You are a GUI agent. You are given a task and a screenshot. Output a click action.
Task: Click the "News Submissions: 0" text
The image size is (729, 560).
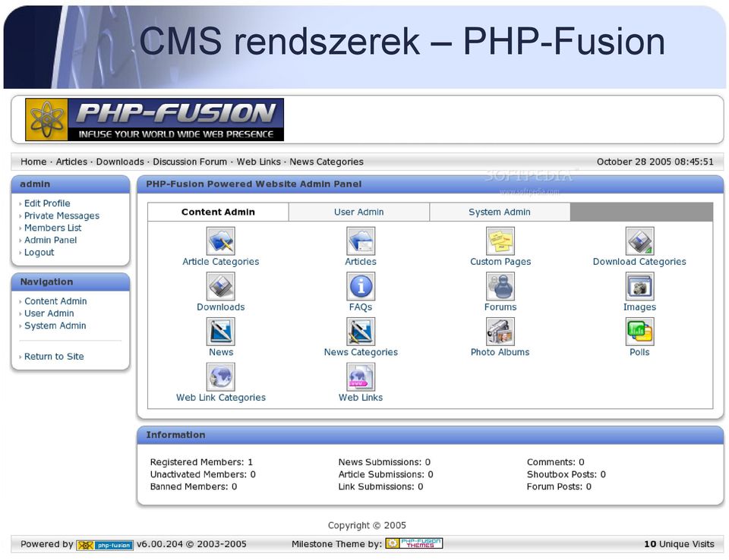pos(384,462)
